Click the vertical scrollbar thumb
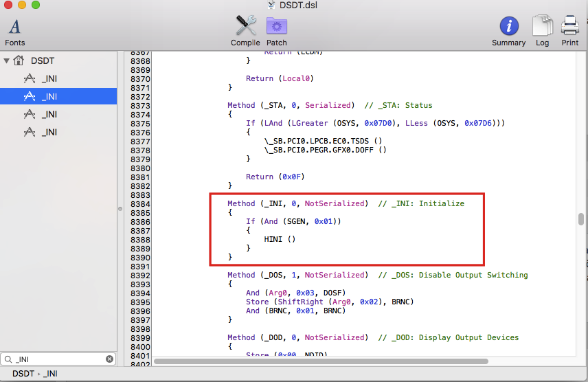The height and width of the screenshot is (382, 588). 581,219
